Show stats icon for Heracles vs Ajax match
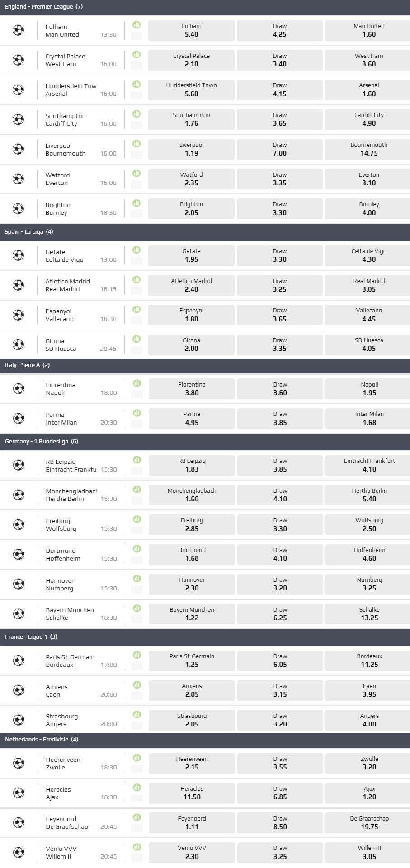 [x=137, y=787]
